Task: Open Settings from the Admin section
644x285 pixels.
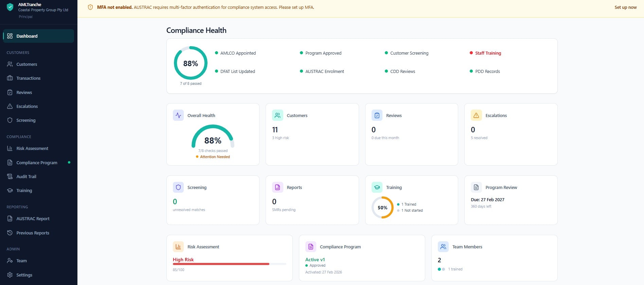Action: point(24,275)
